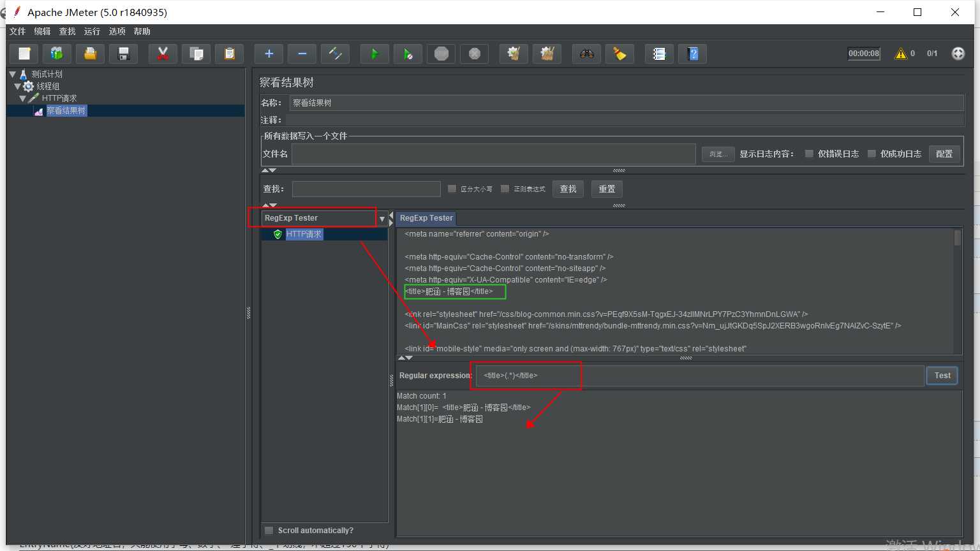Screen dimensions: 980x551
Task: Switch to the RegExp Tester tab
Action: 426,218
